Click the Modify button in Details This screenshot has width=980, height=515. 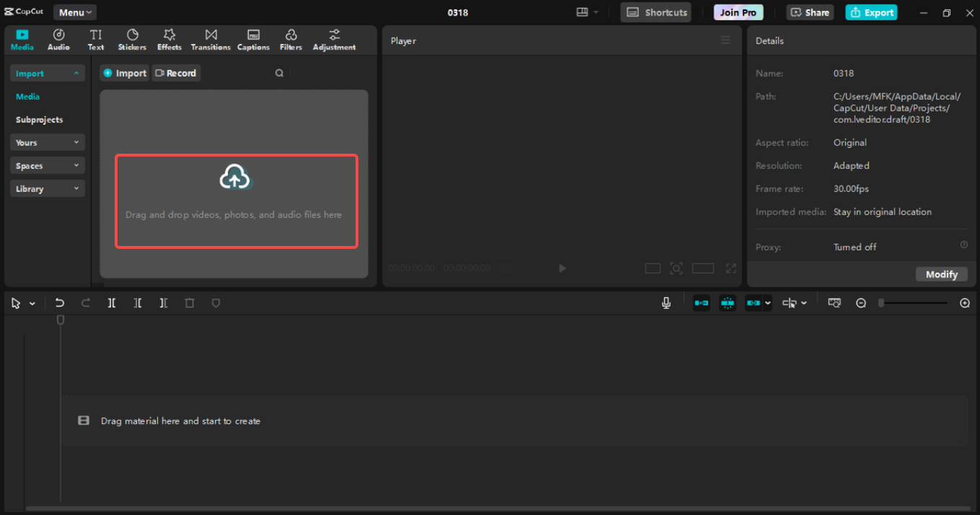pyautogui.click(x=942, y=274)
